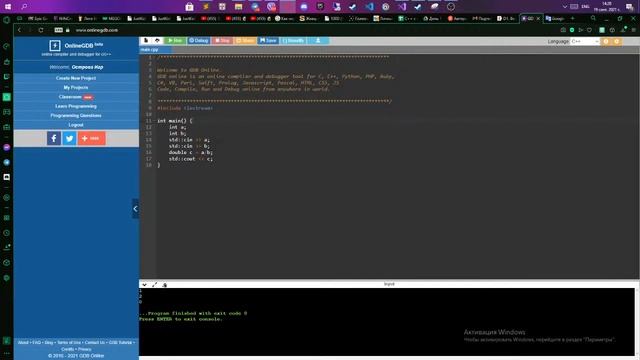Click the About link in the footer
Image resolution: width=640 pixels, height=360 pixels.
(23, 342)
